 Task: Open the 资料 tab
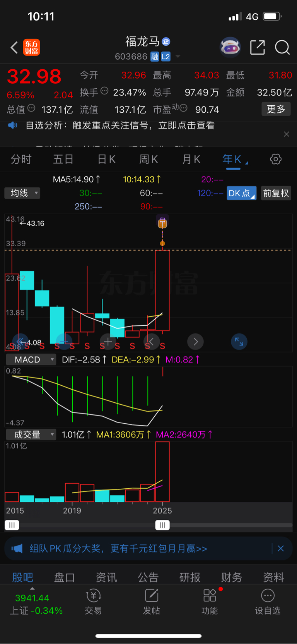273,577
